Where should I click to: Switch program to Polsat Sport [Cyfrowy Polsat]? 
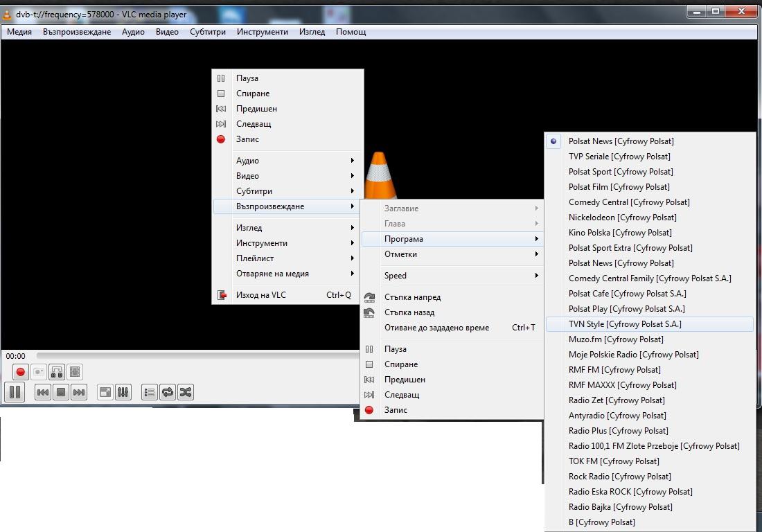[650, 172]
